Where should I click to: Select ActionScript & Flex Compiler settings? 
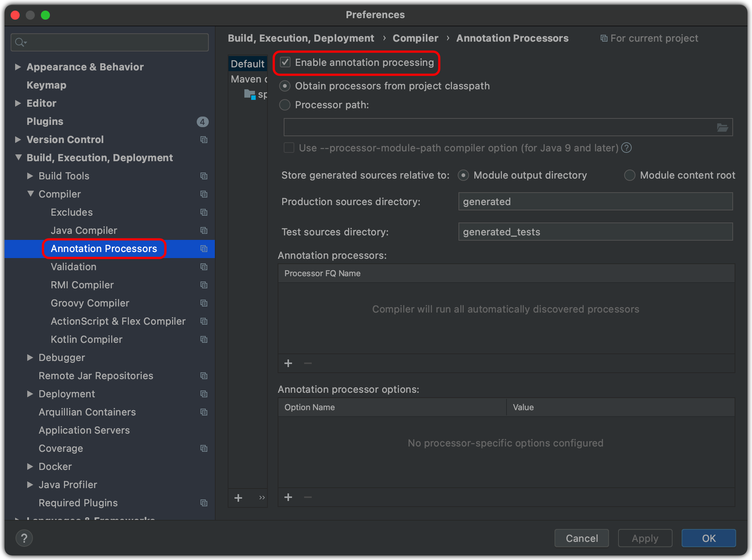tap(118, 321)
